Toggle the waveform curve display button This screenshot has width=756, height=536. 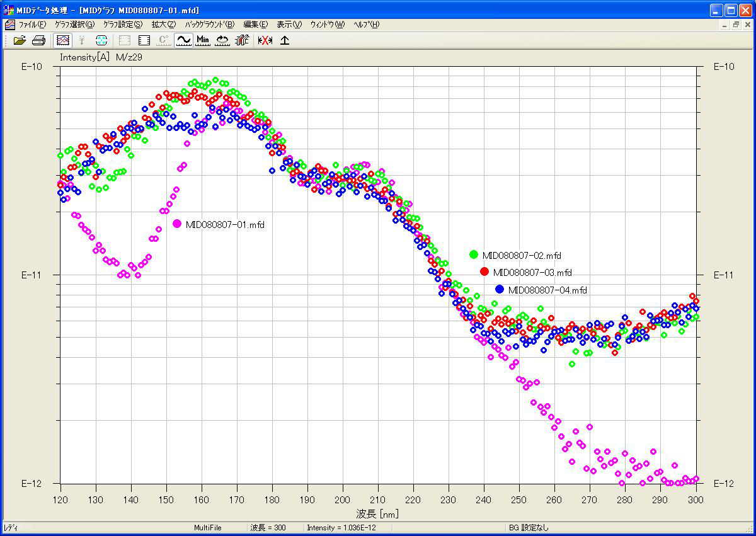pyautogui.click(x=183, y=40)
